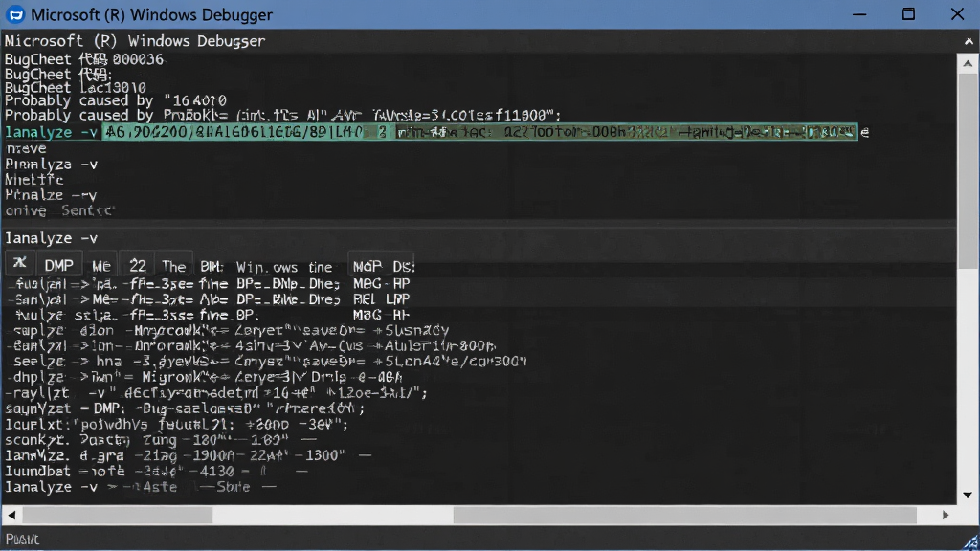Open the tab labeled The
This screenshot has width=980, height=551.
coord(174,266)
